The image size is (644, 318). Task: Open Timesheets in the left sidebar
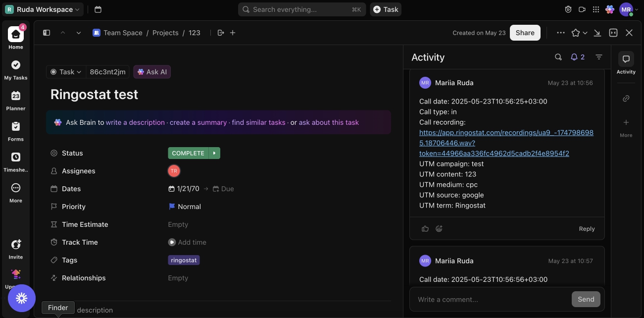click(16, 161)
